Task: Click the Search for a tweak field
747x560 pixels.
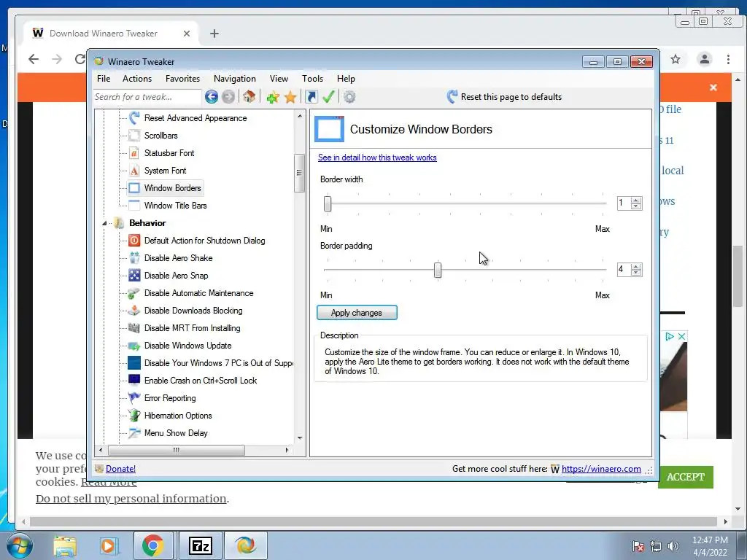Action: pos(147,97)
